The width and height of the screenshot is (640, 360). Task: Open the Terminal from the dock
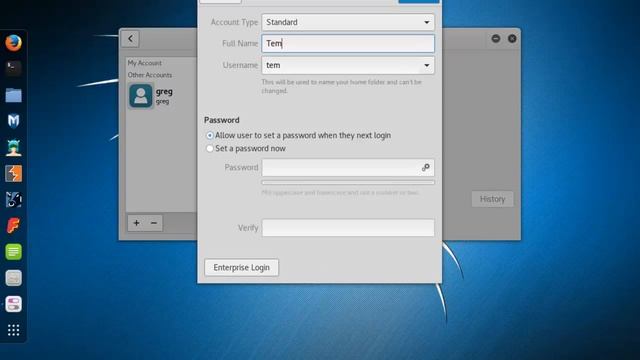[13, 68]
